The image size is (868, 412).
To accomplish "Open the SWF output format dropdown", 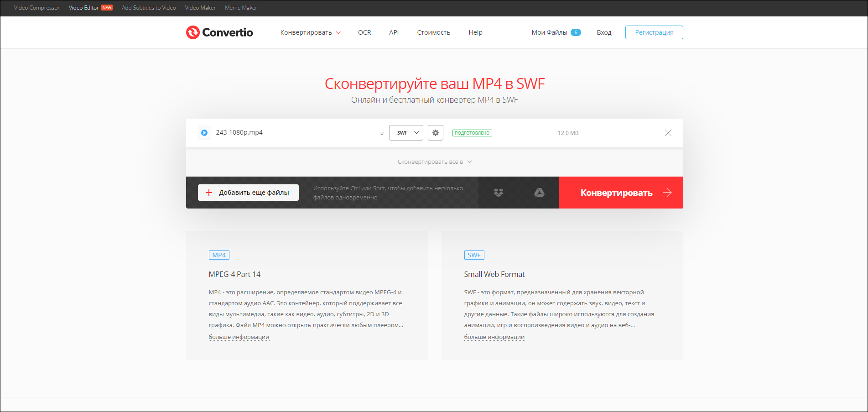I will pyautogui.click(x=406, y=133).
